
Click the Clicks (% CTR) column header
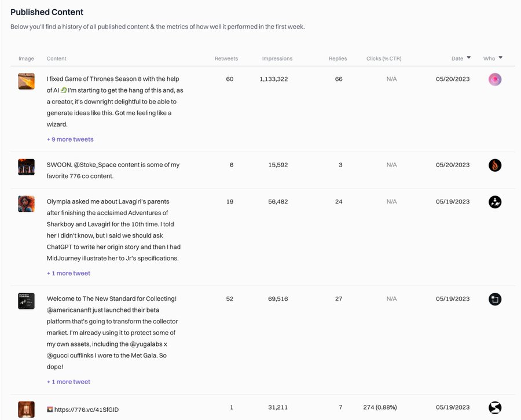pyautogui.click(x=384, y=58)
